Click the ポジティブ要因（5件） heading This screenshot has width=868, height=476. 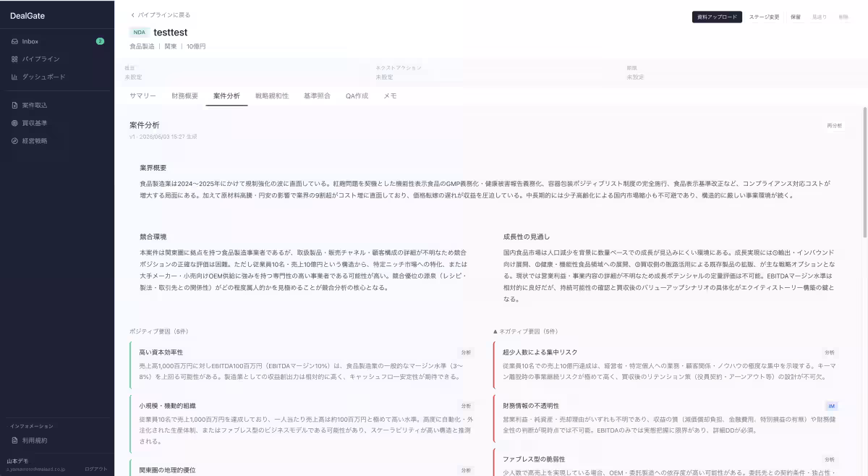coord(159,331)
